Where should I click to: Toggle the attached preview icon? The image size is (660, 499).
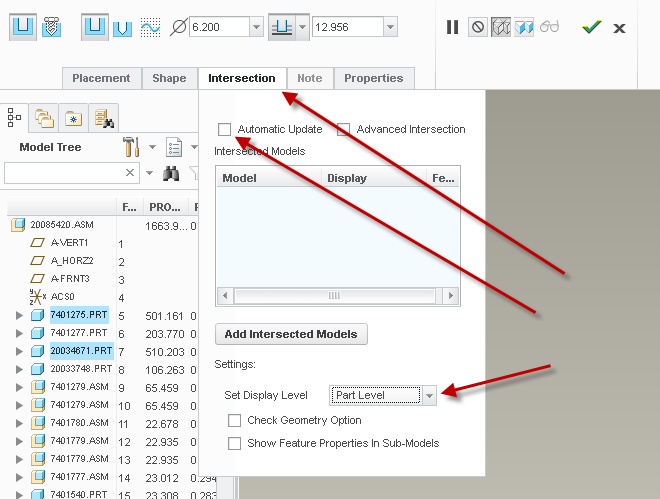pyautogui.click(x=524, y=27)
